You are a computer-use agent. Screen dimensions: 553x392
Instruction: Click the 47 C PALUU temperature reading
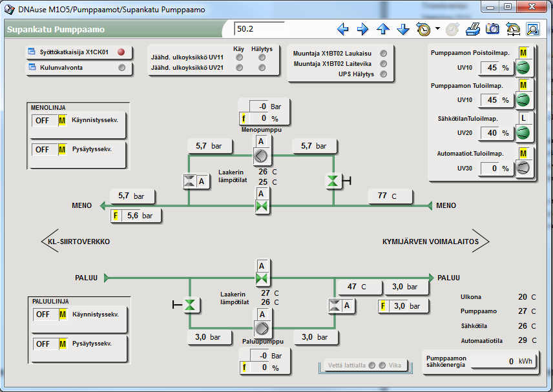(x=359, y=287)
